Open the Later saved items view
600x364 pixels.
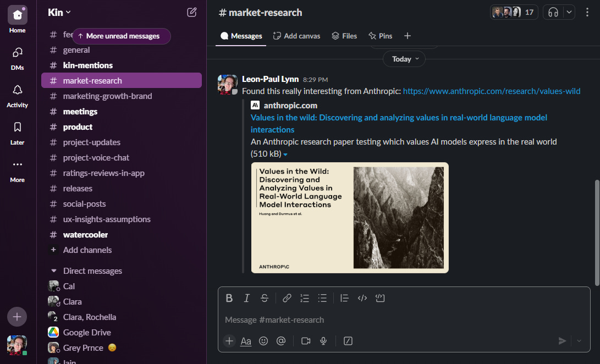point(17,133)
